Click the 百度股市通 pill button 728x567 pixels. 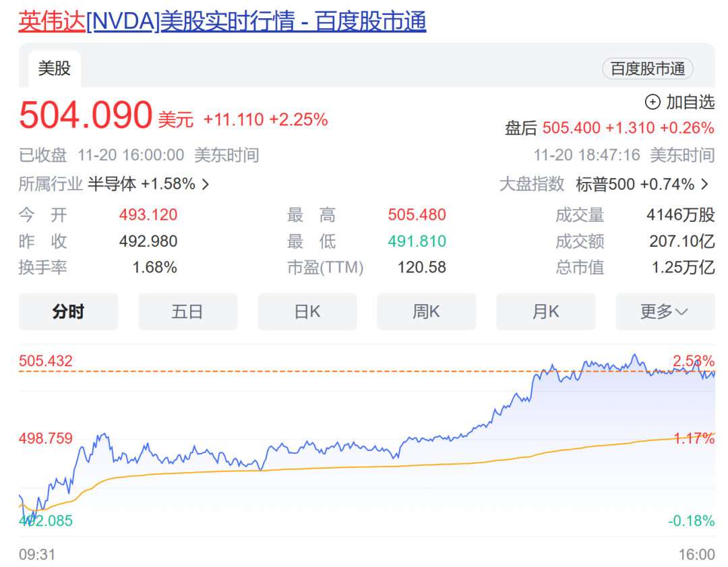click(647, 69)
